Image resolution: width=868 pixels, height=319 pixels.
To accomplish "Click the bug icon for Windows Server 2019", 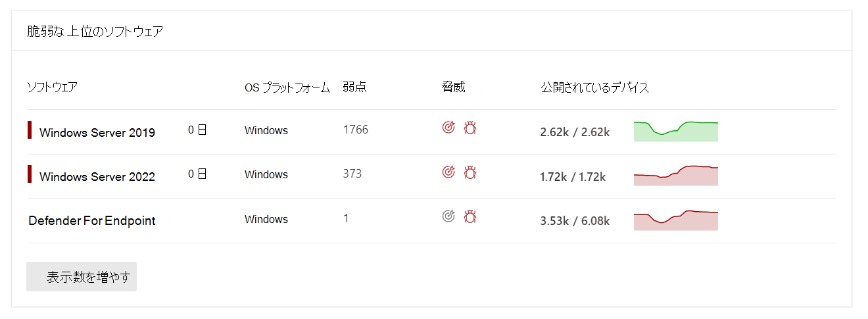I will pyautogui.click(x=470, y=128).
